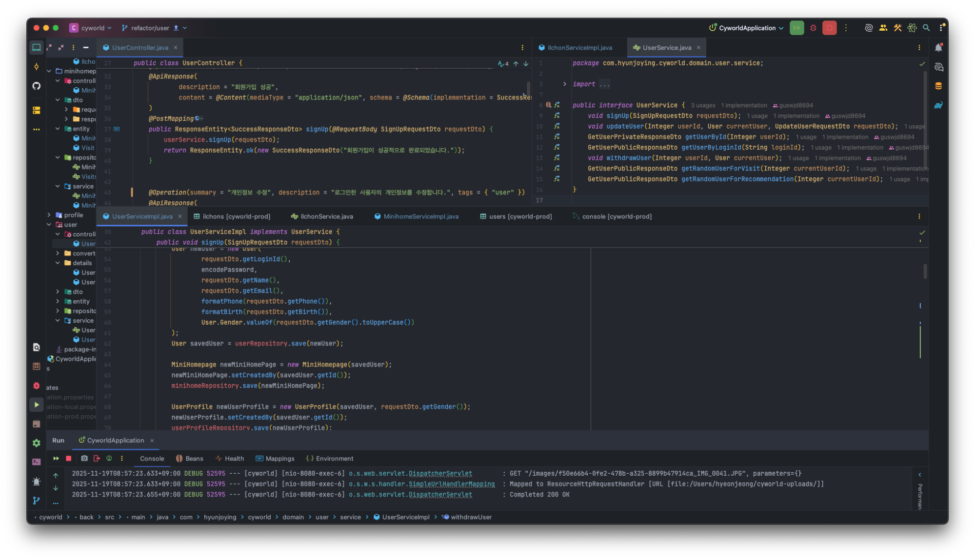
Task: Click the atom icon in top toolbar
Action: pyautogui.click(x=912, y=28)
